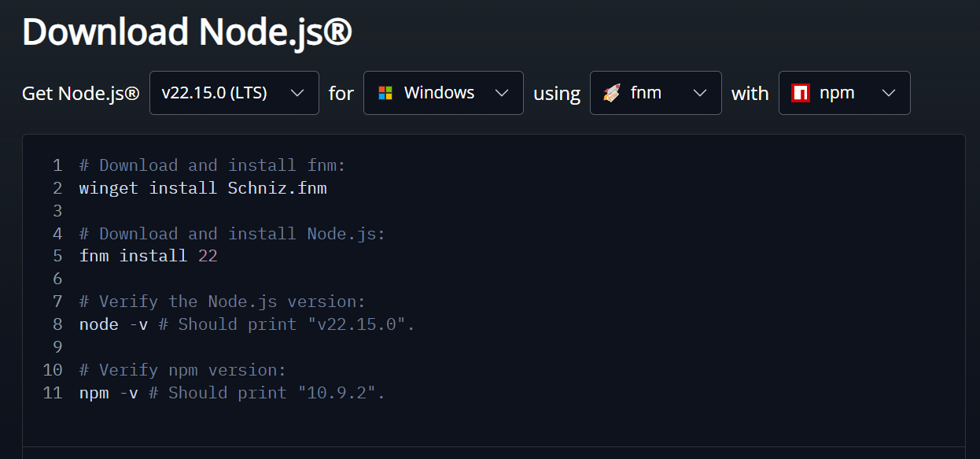Click the 'fnm install 22' command

point(148,257)
